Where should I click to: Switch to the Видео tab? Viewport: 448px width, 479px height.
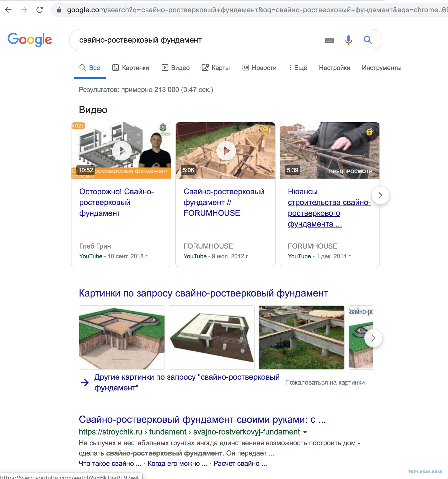pyautogui.click(x=176, y=68)
